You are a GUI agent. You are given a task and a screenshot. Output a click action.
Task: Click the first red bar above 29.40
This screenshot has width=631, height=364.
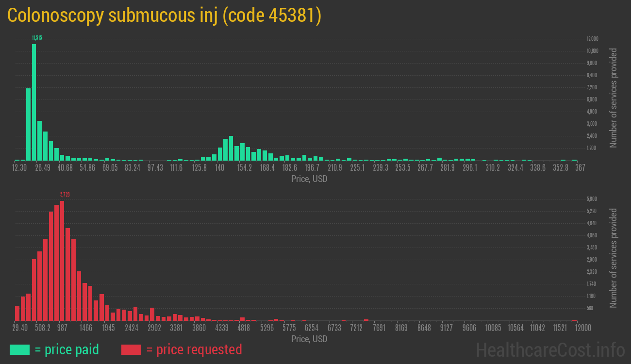pyautogui.click(x=17, y=313)
